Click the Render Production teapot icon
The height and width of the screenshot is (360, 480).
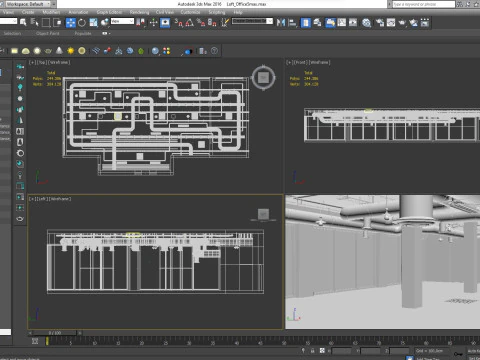(402, 22)
